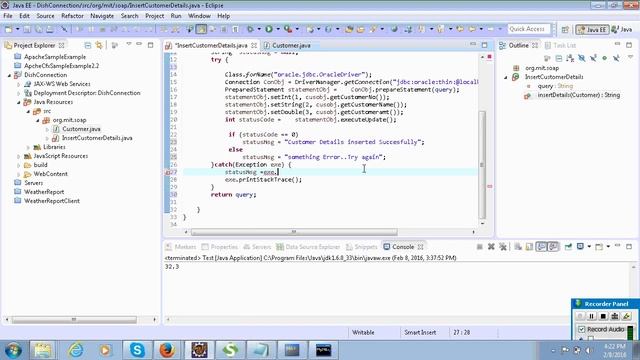This screenshot has width=640, height=360.
Task: Toggle Scroll Lock in the Console toolbar
Action: point(529,247)
